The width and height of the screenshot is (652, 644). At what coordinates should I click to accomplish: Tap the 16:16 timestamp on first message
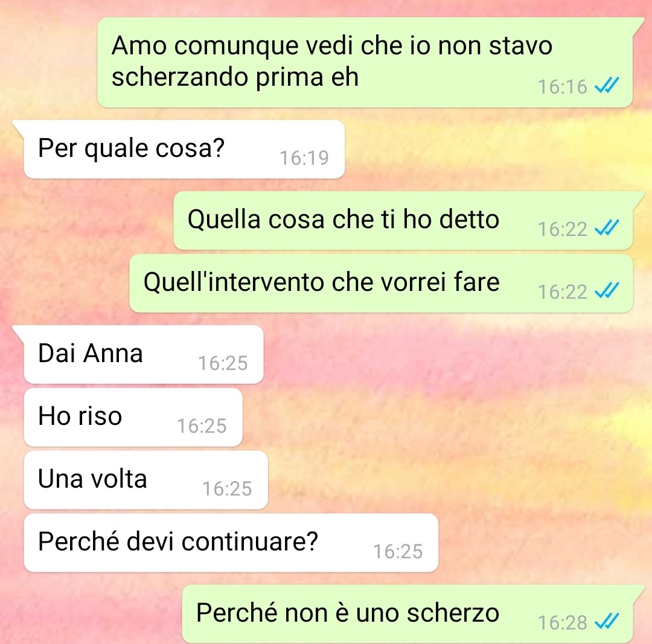point(563,87)
